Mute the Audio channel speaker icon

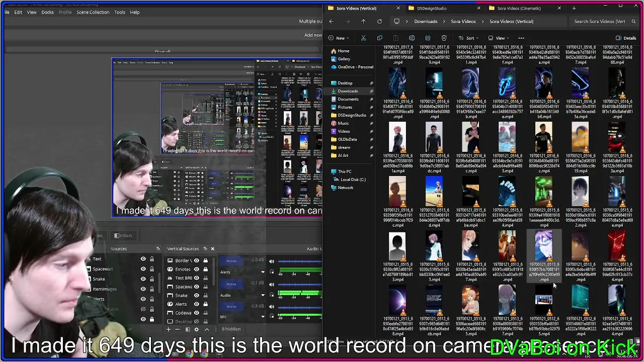272,284
